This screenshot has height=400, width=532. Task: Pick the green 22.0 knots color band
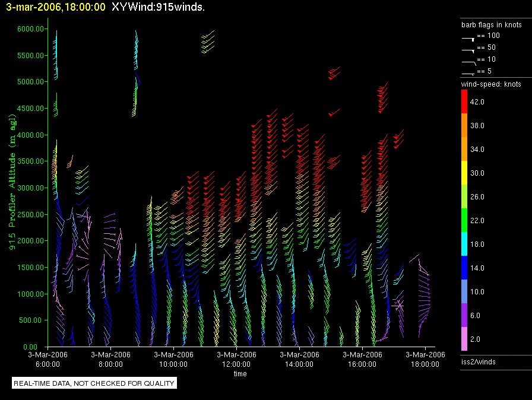pos(465,221)
